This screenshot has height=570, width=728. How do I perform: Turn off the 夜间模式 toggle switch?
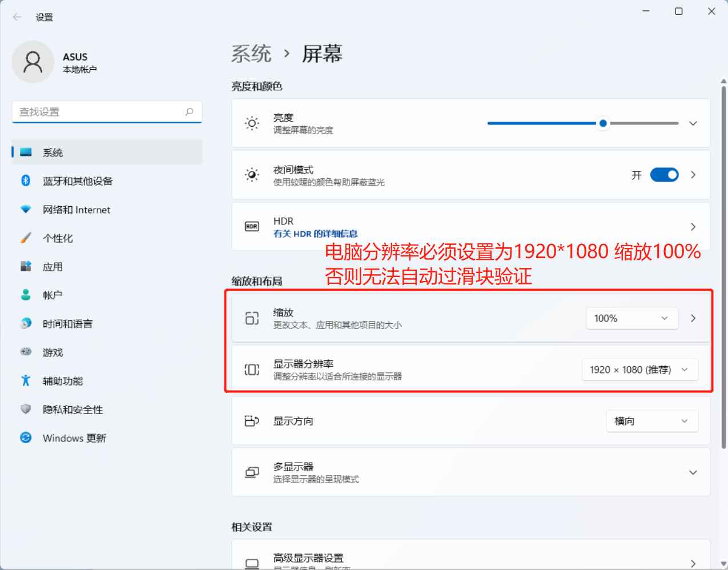click(x=664, y=175)
